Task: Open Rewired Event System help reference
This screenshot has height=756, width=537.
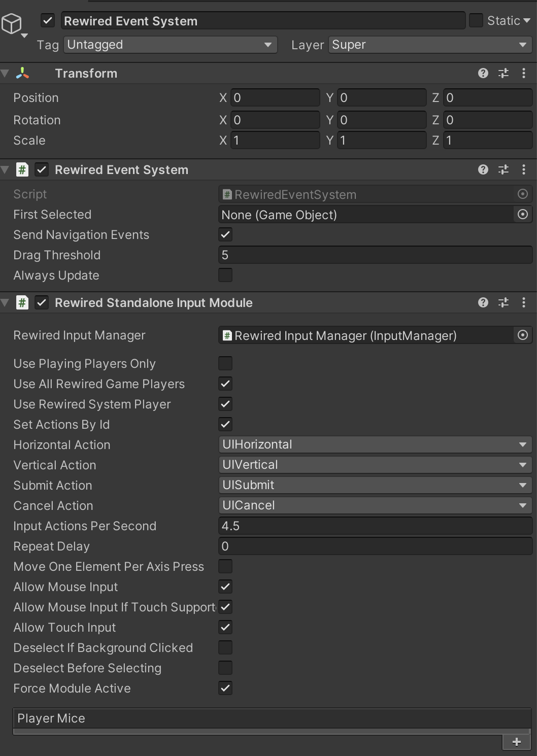Action: click(x=483, y=169)
